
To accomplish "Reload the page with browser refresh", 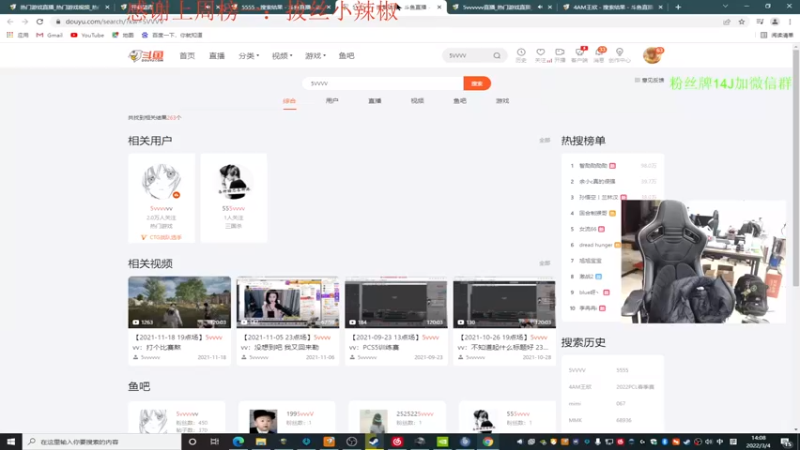I will (x=40, y=21).
